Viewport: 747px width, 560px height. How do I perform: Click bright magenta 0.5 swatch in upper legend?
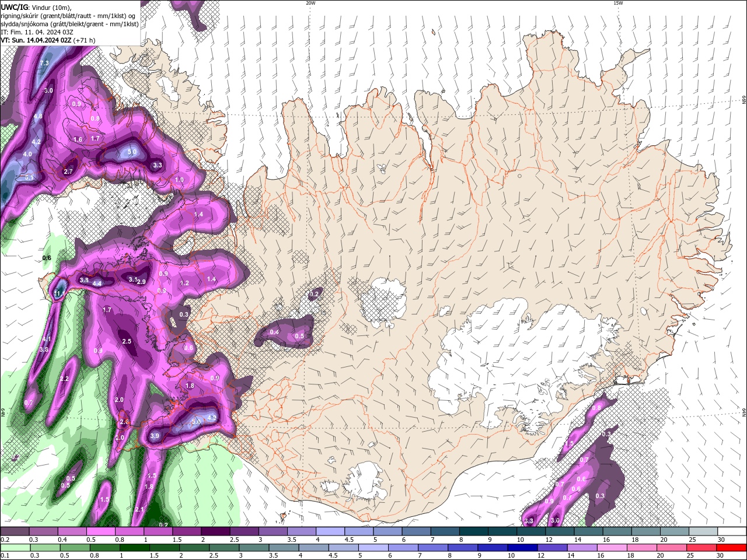point(101,531)
